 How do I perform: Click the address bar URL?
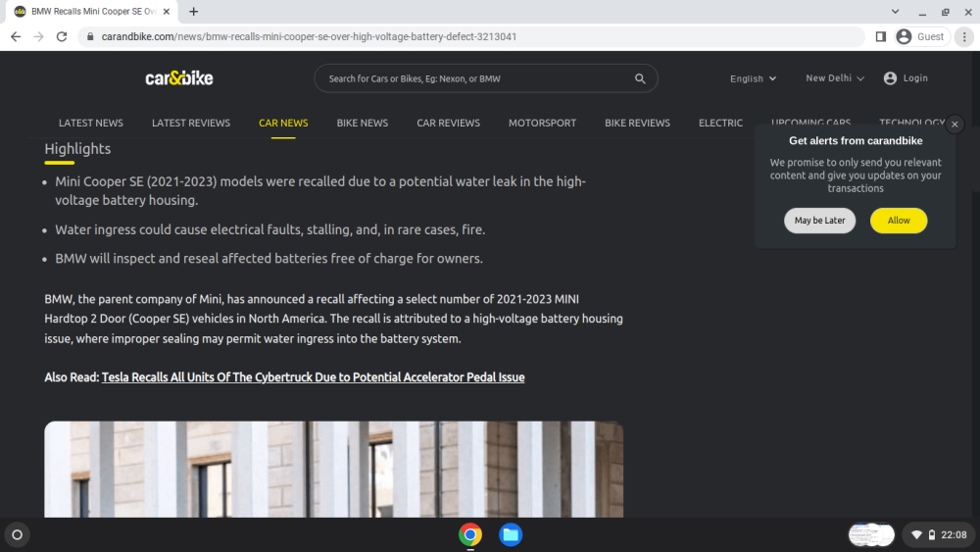[309, 37]
